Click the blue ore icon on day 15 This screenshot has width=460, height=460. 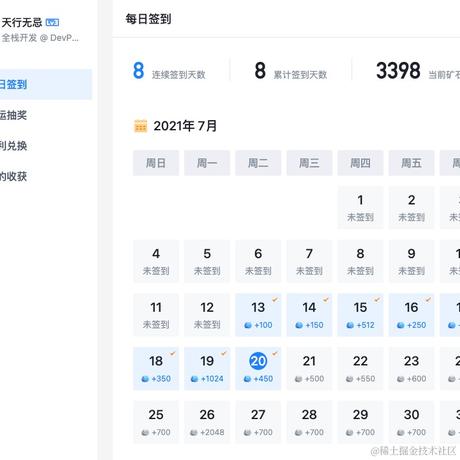tap(350, 325)
